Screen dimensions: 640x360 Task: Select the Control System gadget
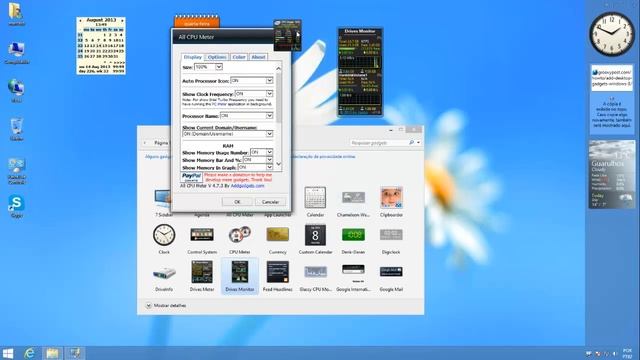tap(202, 239)
